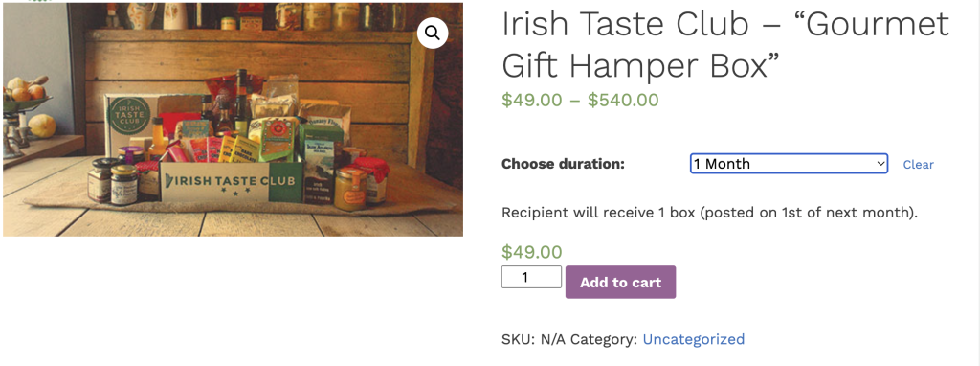Click the lemon on the left shelf in photo
The width and height of the screenshot is (980, 366).
(x=41, y=126)
